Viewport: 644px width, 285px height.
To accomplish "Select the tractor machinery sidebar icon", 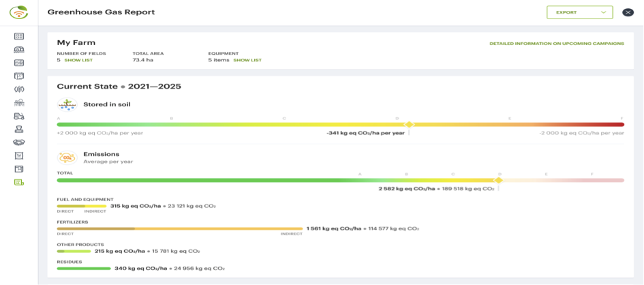I will pos(19,116).
